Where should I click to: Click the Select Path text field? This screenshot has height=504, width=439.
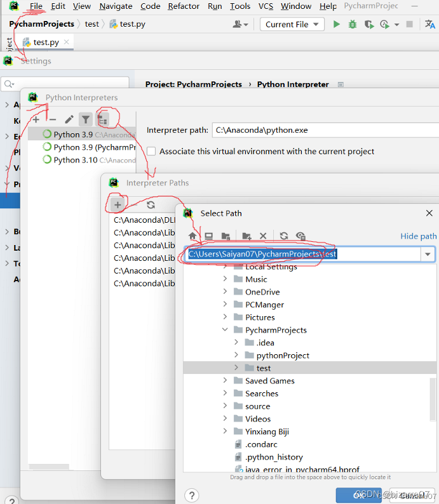pyautogui.click(x=303, y=255)
